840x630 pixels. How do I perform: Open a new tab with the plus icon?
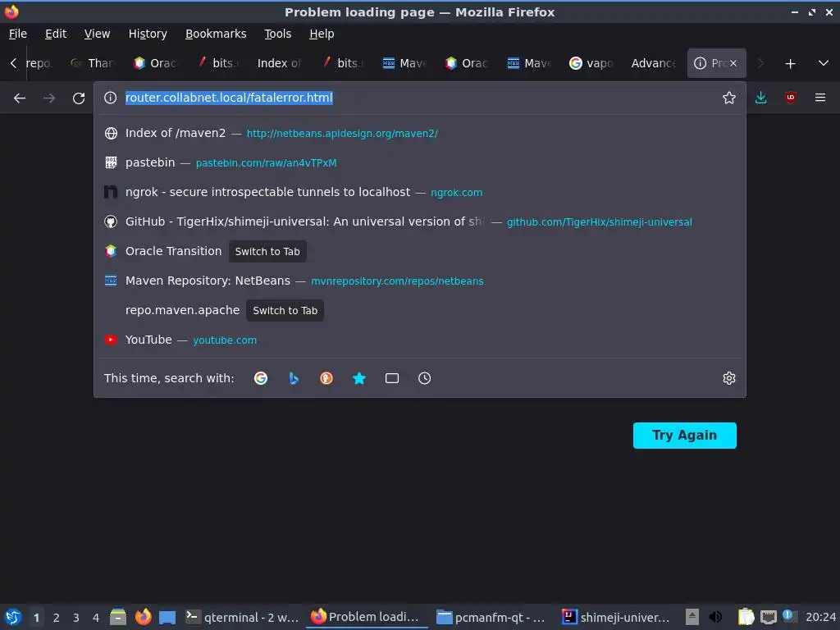click(790, 64)
